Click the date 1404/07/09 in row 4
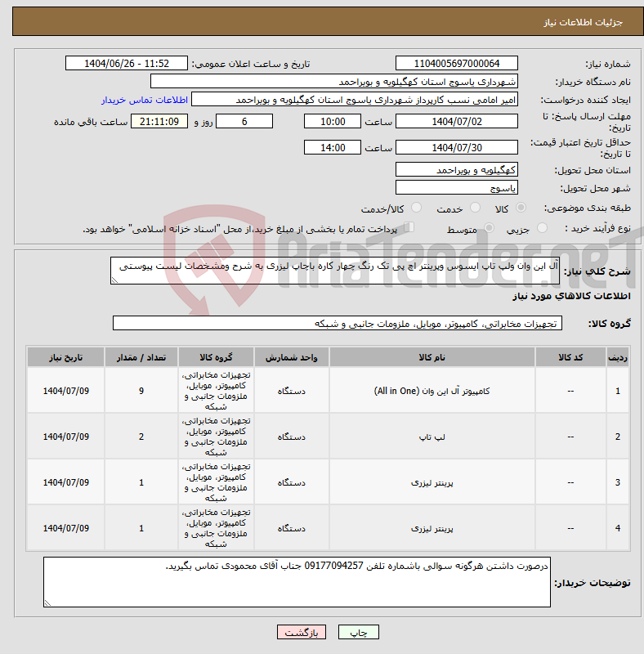The width and height of the screenshot is (644, 654). pos(66,528)
